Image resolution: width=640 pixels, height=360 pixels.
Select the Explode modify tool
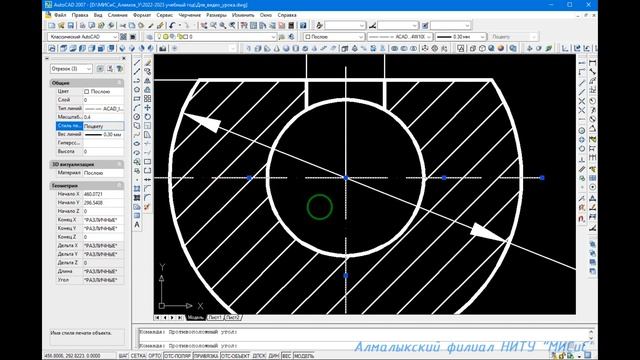148,207
